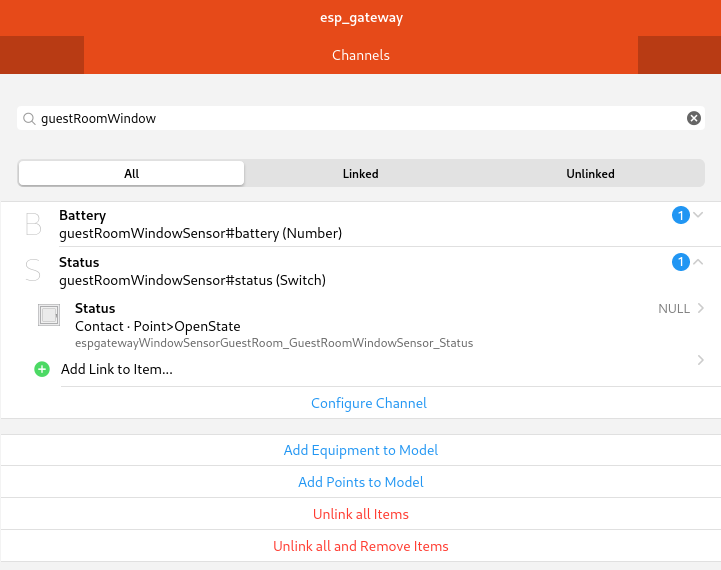Click Add Link to Item
The height and width of the screenshot is (570, 721).
click(117, 369)
